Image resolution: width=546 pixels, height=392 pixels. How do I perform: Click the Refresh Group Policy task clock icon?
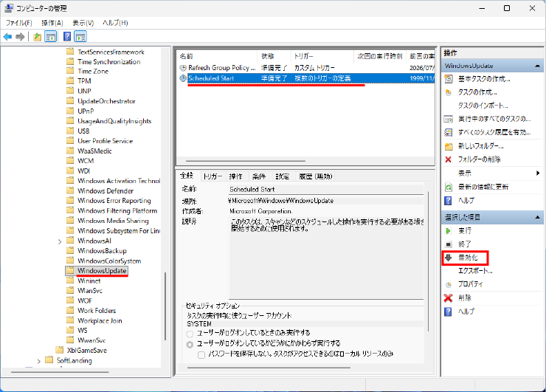tap(183, 68)
